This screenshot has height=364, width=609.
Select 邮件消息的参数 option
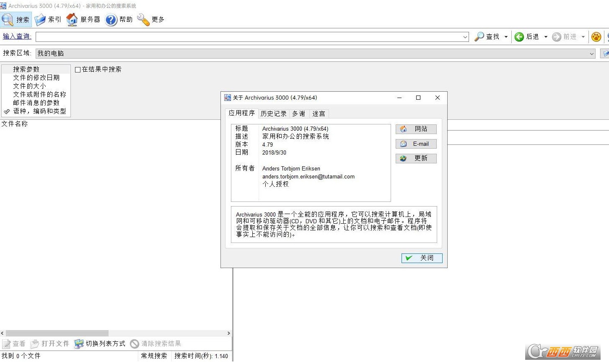click(x=36, y=103)
